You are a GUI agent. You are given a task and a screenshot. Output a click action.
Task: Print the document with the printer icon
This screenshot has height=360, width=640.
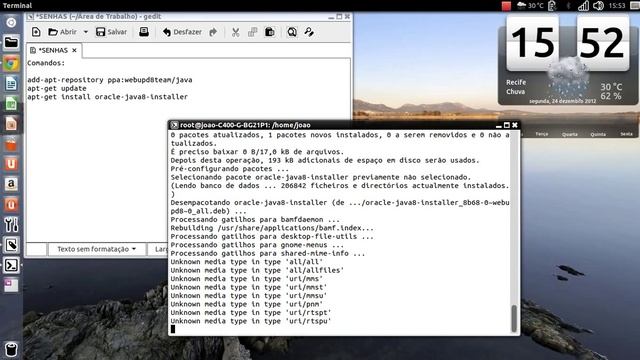[x=144, y=32]
